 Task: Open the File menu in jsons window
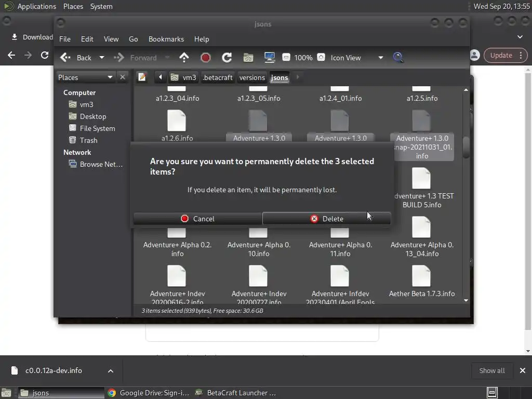coord(65,39)
